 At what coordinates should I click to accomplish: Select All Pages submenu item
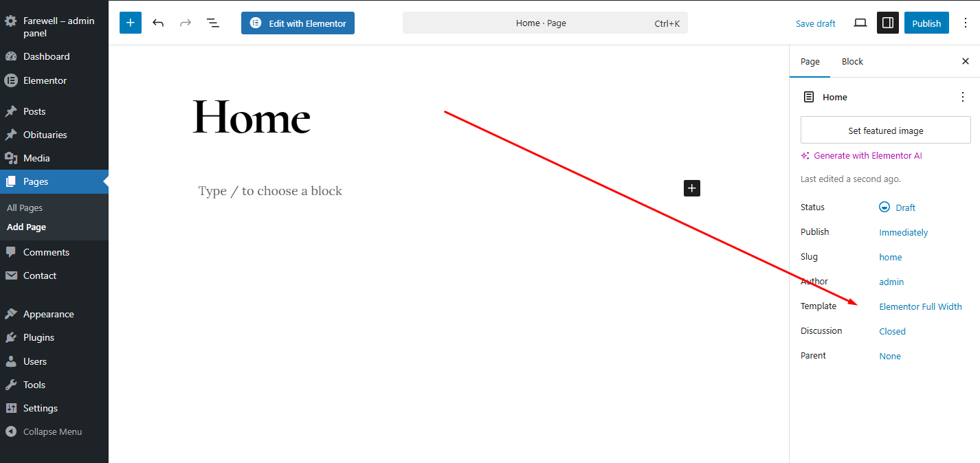point(25,207)
